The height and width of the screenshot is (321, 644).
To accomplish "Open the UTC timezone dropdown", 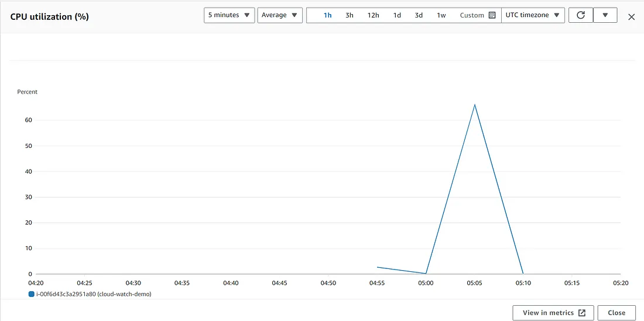I will [x=533, y=15].
